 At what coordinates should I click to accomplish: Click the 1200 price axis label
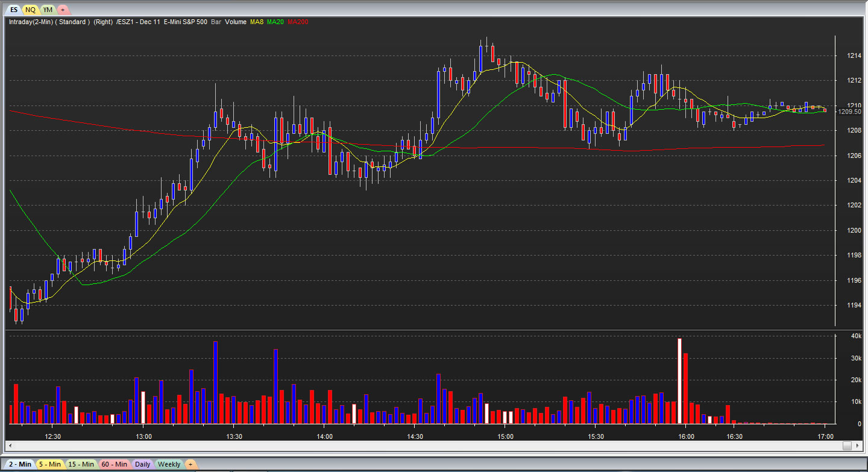(x=854, y=230)
